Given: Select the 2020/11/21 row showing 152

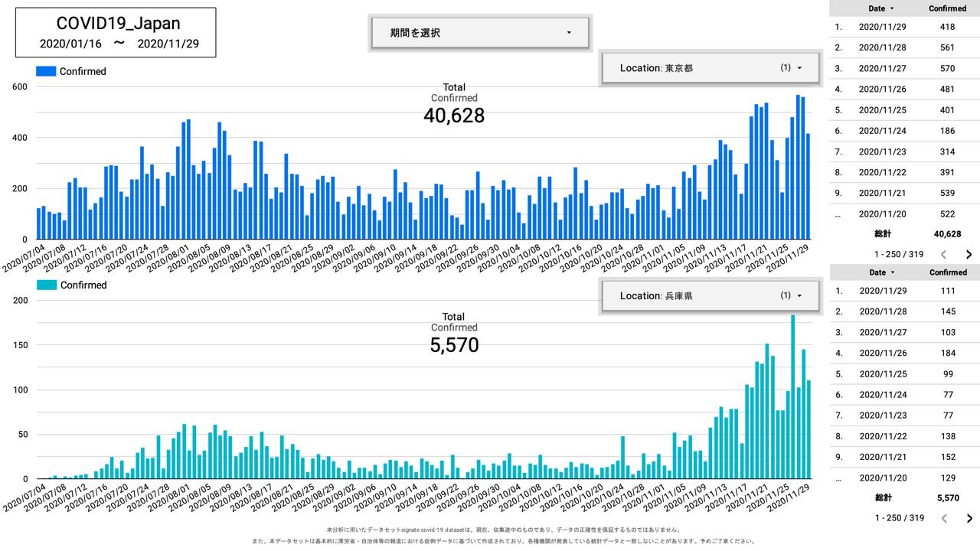Looking at the screenshot, I should [x=903, y=458].
